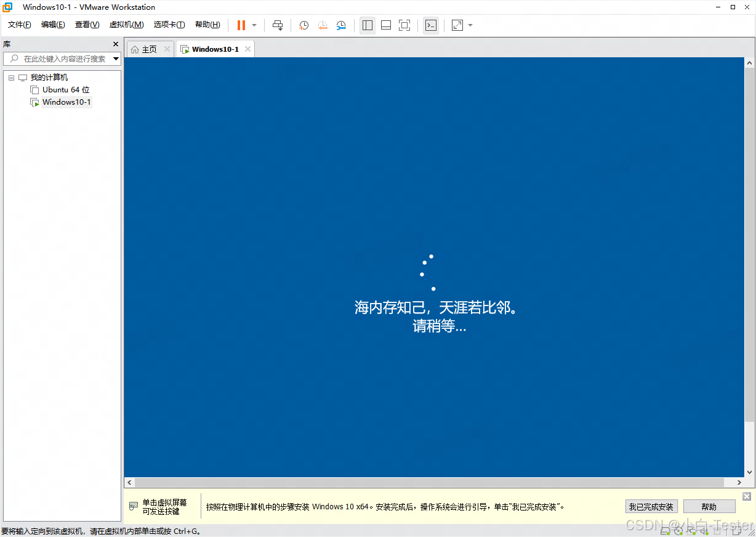Click the running Windows10-1 VM icon in tree
The image size is (756, 537).
pos(35,102)
